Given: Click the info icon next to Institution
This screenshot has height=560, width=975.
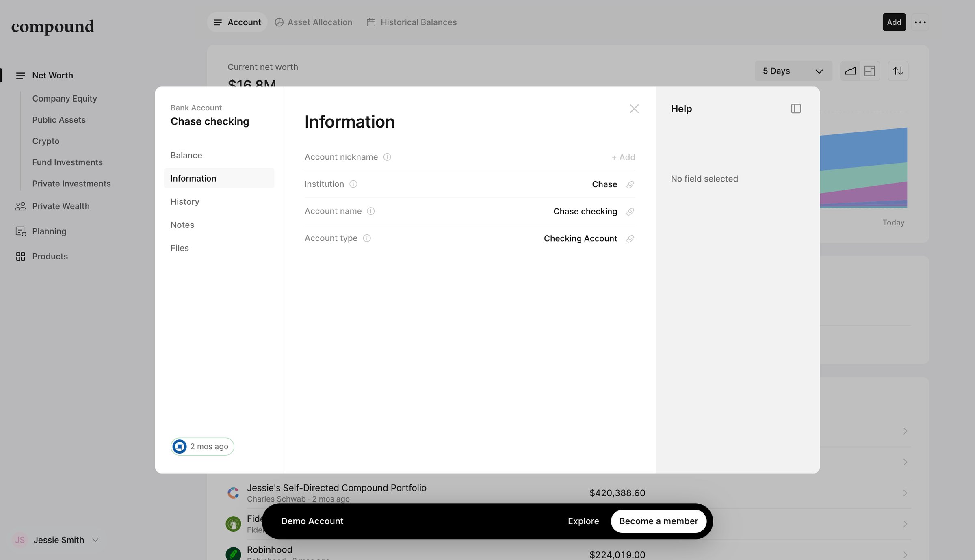Looking at the screenshot, I should [x=353, y=184].
